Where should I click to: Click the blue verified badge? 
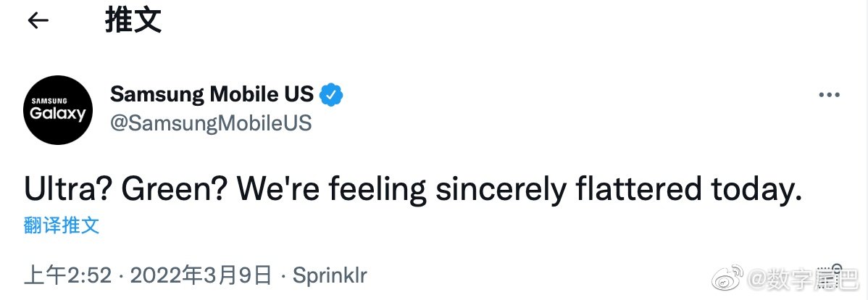click(x=332, y=94)
